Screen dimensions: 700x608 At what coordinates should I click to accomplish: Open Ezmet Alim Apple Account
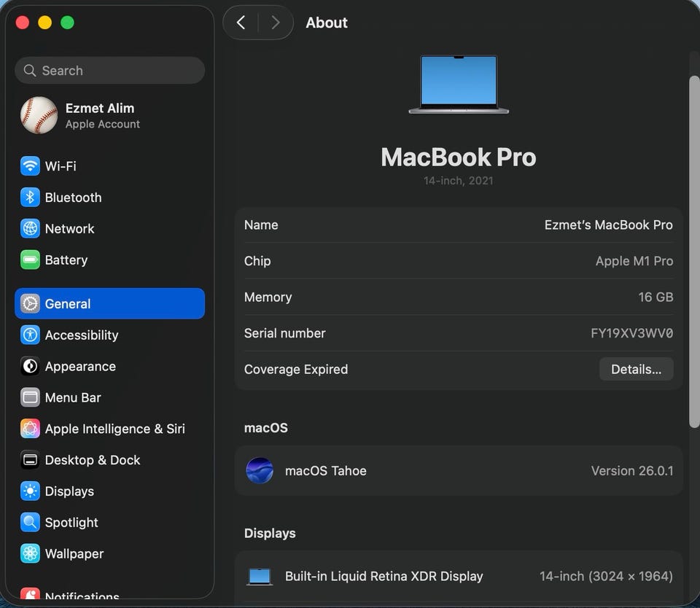tap(110, 116)
